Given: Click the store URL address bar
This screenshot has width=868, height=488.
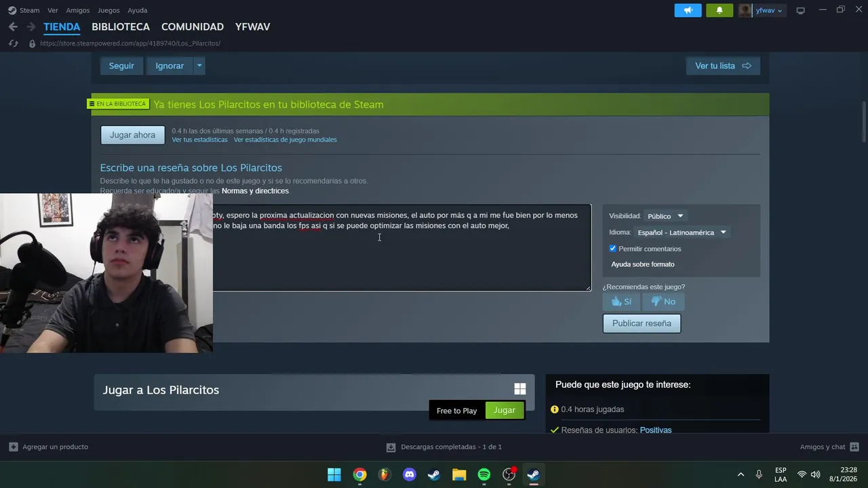Looking at the screenshot, I should click(130, 43).
